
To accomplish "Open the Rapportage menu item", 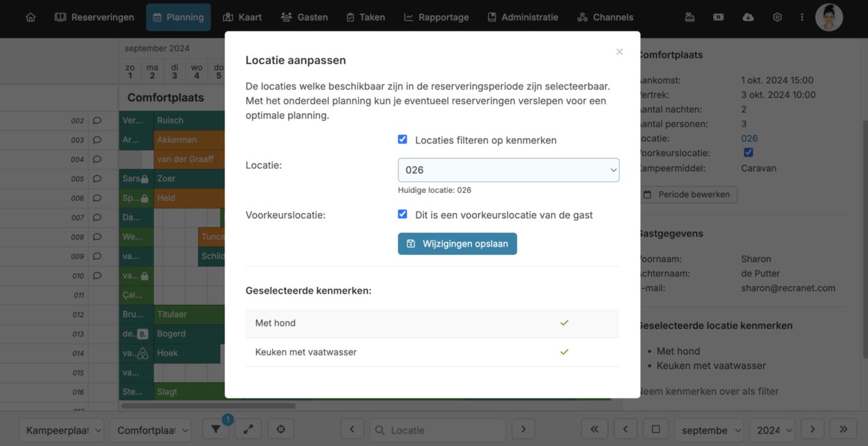I will (436, 17).
